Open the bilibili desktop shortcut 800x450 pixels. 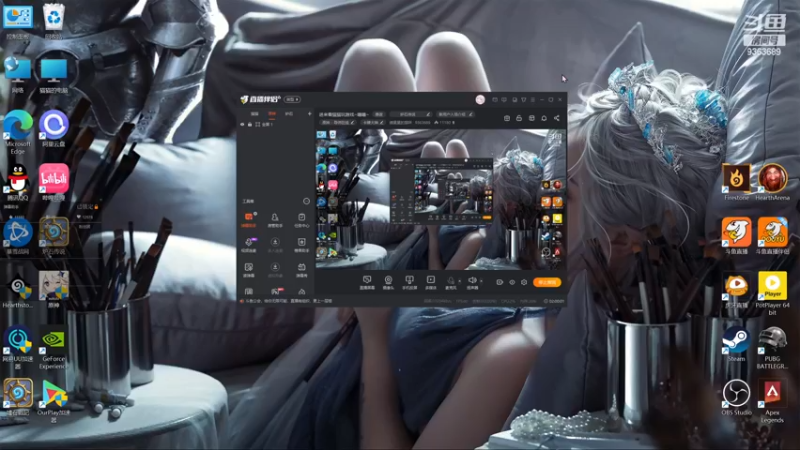pos(54,182)
